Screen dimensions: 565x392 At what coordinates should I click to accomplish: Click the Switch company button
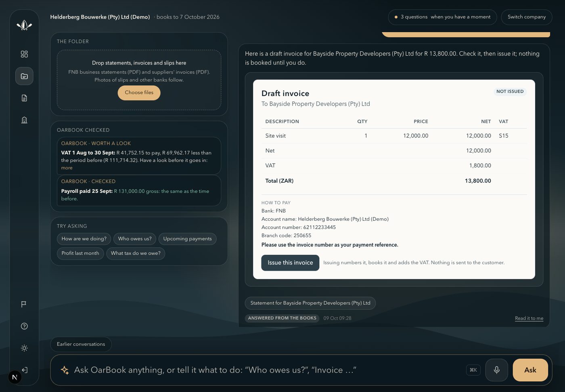(527, 17)
